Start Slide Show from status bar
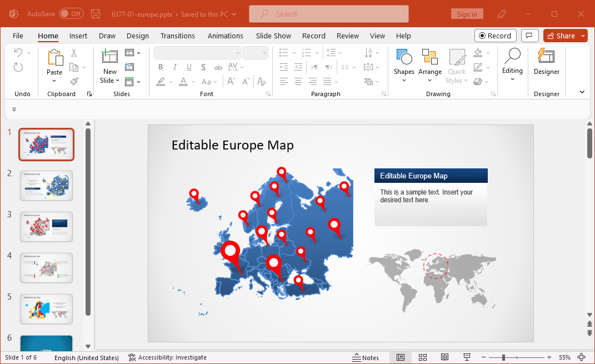Screen dimensions: 595x364 pyautogui.click(x=467, y=357)
